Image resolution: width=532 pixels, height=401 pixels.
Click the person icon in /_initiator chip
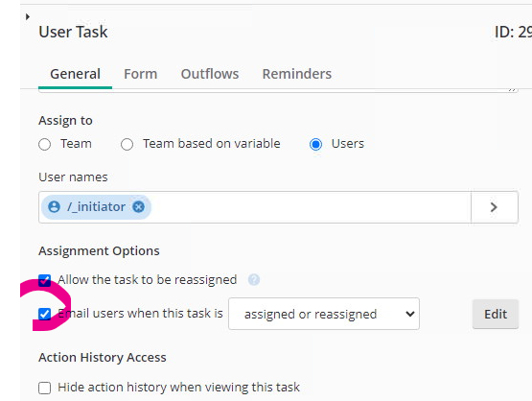(x=54, y=207)
